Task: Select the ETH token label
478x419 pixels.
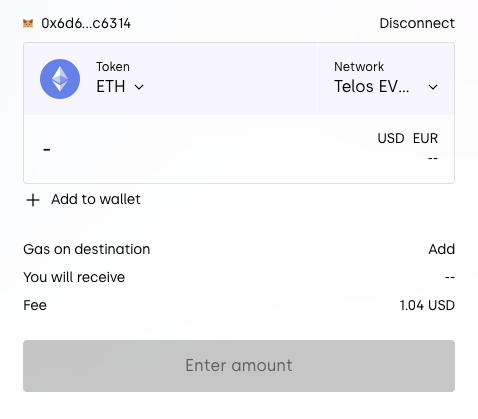Action: tap(111, 87)
